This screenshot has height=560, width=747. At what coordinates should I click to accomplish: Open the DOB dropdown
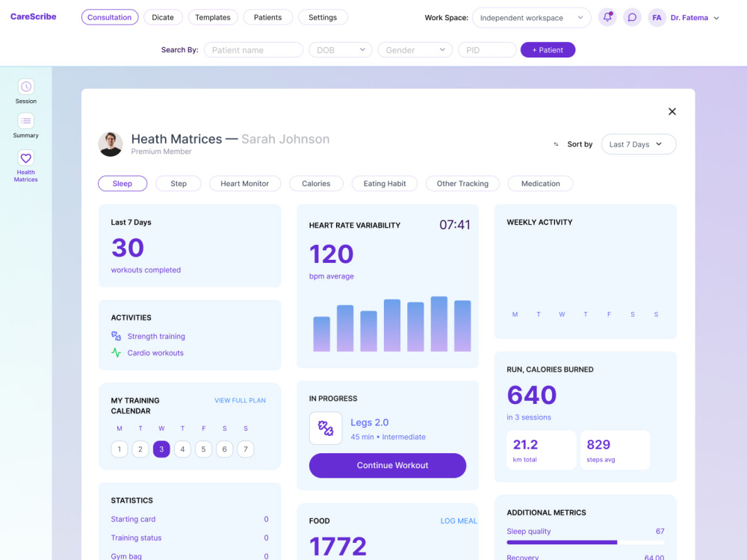[x=340, y=50]
